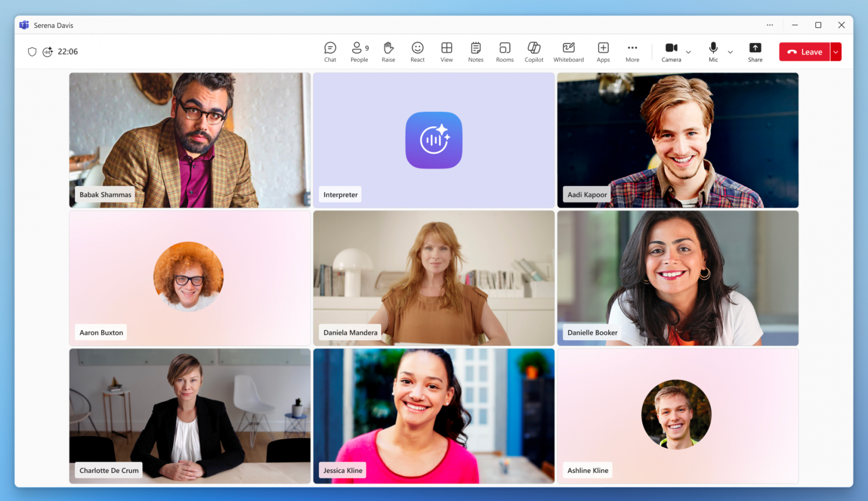The height and width of the screenshot is (501, 868).
Task: Open breakout Rooms
Action: 505,52
